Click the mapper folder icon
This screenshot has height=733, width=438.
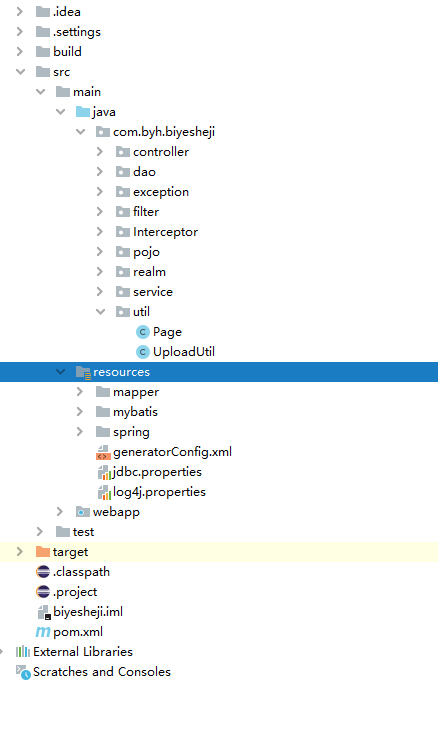[103, 392]
